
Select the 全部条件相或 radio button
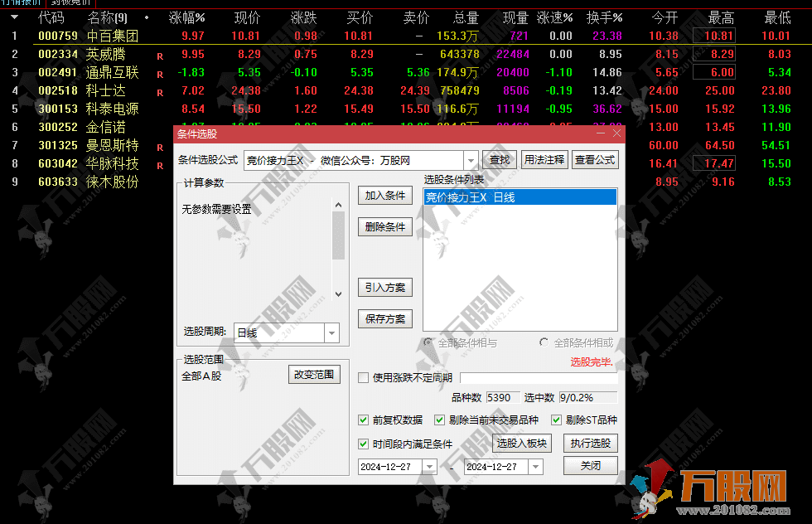(x=544, y=342)
